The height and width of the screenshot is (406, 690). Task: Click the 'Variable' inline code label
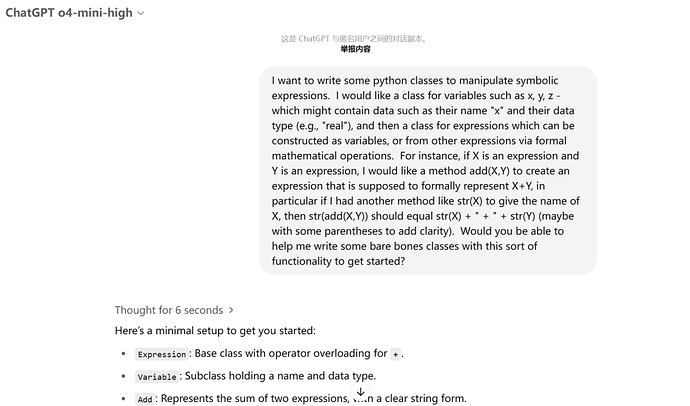(156, 377)
